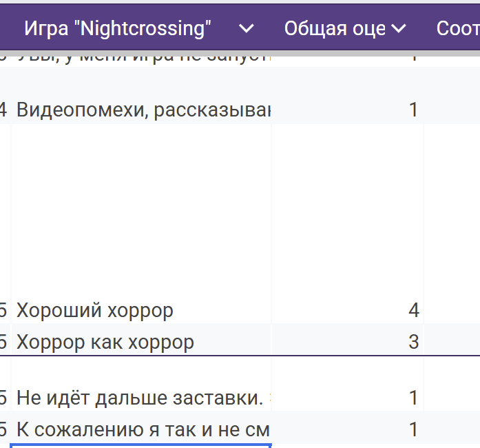Image resolution: width=480 pixels, height=448 pixels.
Task: Open the dropdown chevron beside Игра "Nightcrossing" header
Action: point(246,28)
